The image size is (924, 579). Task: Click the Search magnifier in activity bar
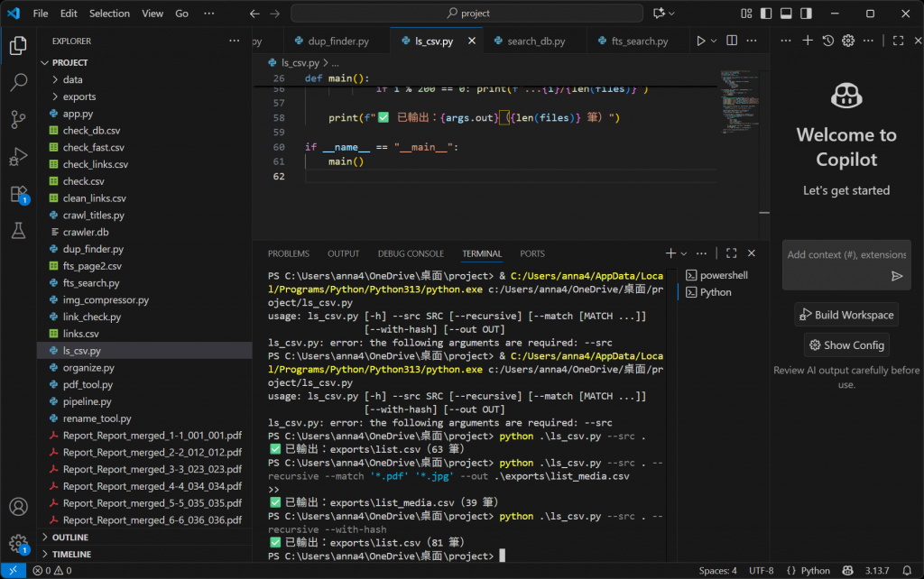[x=18, y=82]
